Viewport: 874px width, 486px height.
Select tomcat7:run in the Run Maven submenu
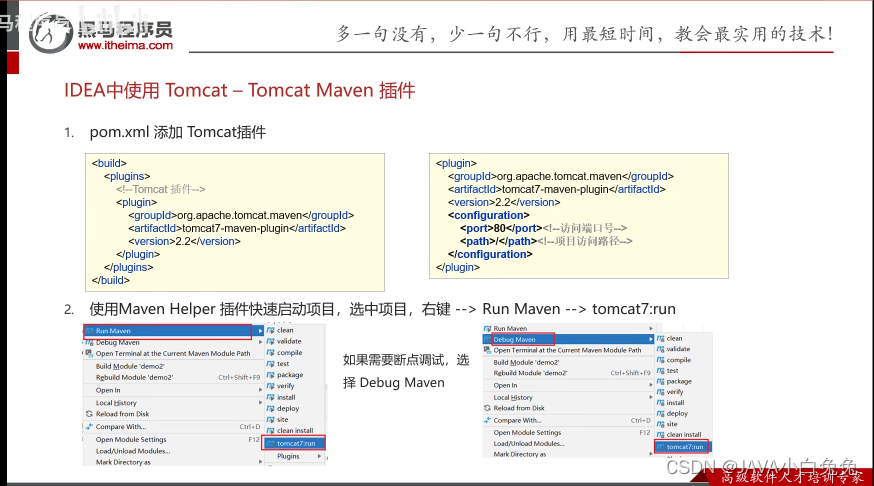point(293,443)
